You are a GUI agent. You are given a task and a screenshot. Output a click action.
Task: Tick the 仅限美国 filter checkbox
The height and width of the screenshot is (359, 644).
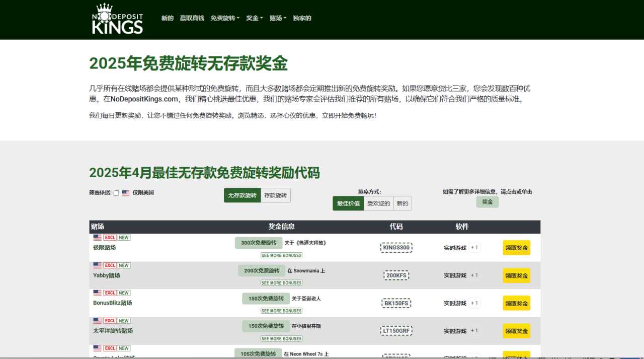[x=116, y=193]
